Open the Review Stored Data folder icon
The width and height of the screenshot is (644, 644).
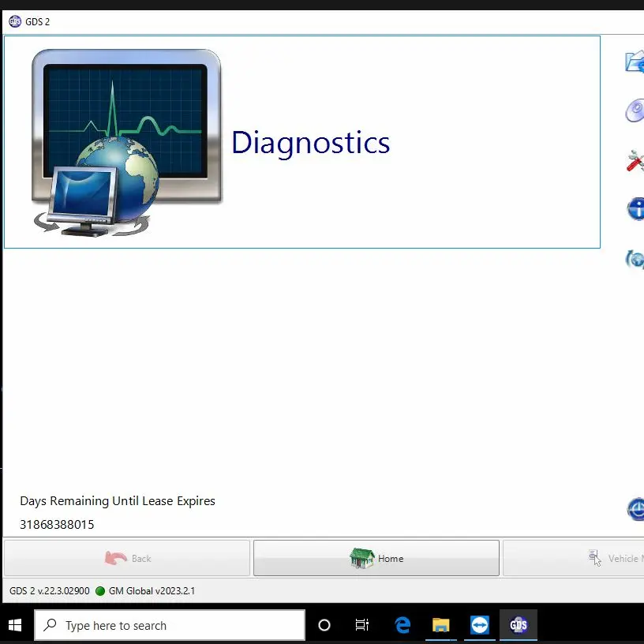635,61
